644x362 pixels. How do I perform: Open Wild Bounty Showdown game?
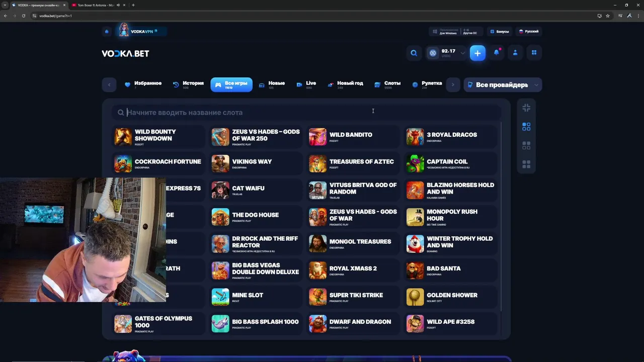click(x=158, y=137)
